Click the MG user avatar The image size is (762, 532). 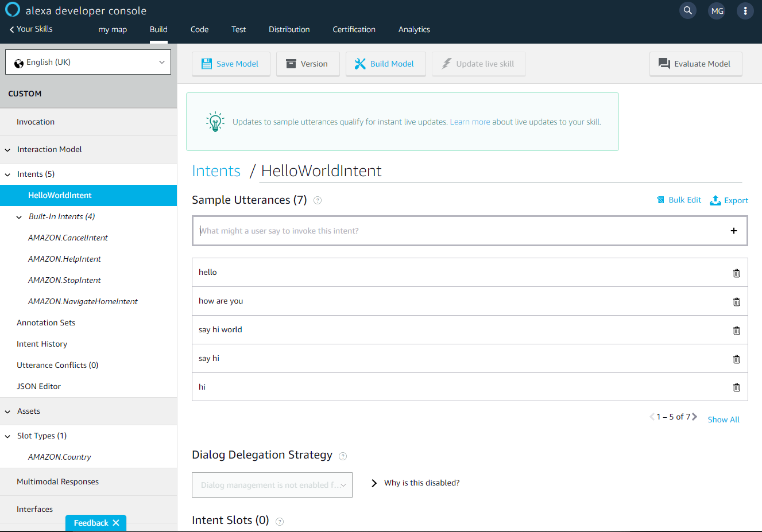coord(717,10)
